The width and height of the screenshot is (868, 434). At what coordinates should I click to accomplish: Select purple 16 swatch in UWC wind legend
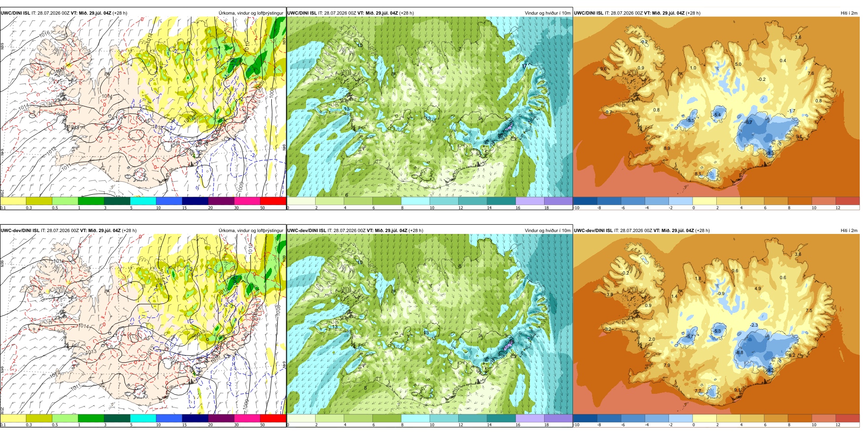click(529, 201)
